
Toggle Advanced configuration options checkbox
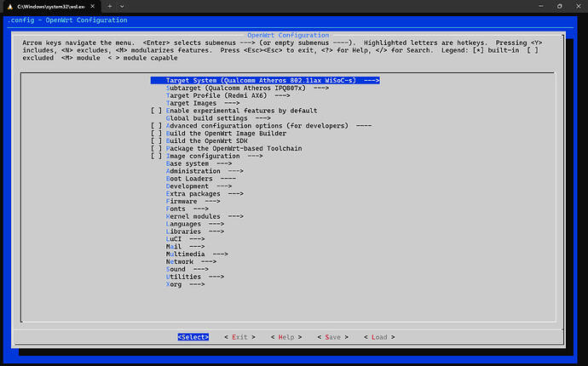coord(157,126)
